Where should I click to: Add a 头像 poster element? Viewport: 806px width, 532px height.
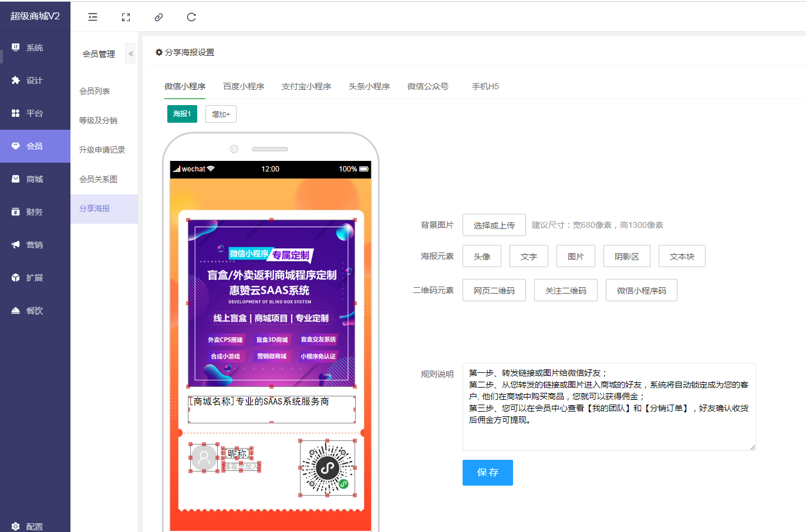(x=482, y=256)
